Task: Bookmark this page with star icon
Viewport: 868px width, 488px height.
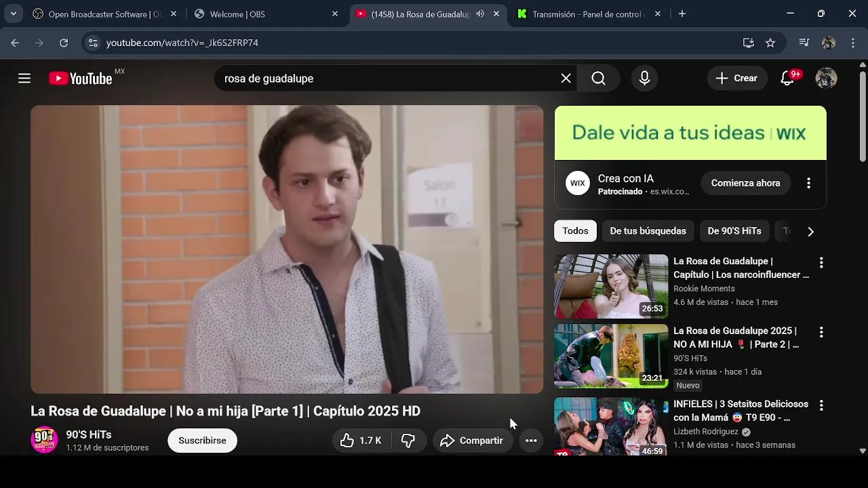Action: point(770,43)
